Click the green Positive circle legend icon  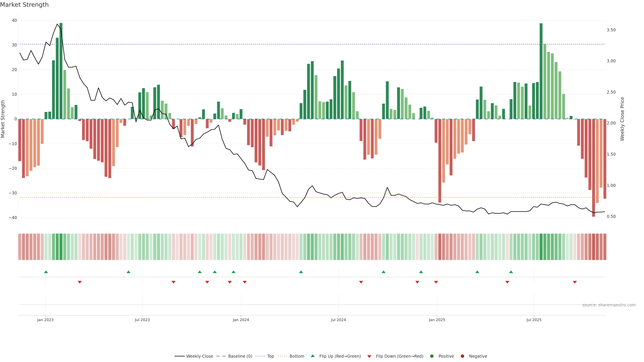pos(432,356)
